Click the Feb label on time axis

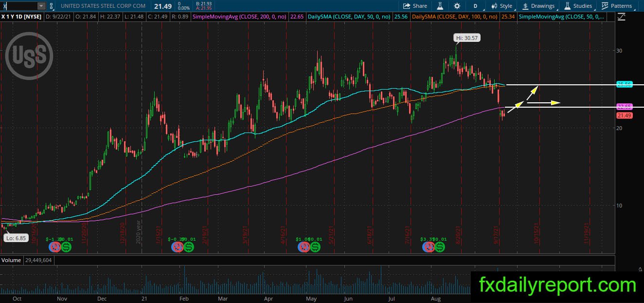click(184, 298)
